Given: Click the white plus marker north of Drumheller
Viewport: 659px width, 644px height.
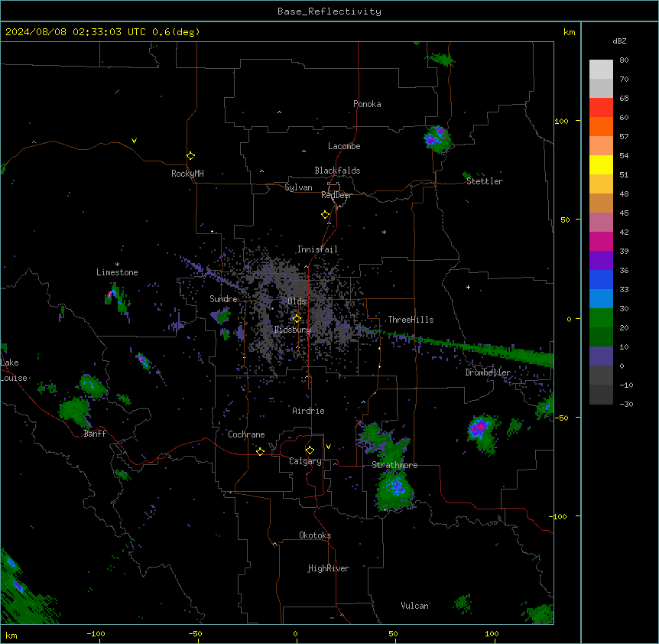Looking at the screenshot, I should [468, 287].
